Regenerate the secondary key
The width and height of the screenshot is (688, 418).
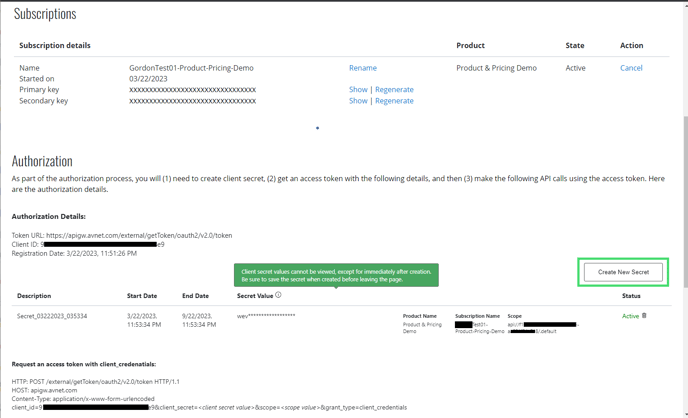(x=394, y=101)
